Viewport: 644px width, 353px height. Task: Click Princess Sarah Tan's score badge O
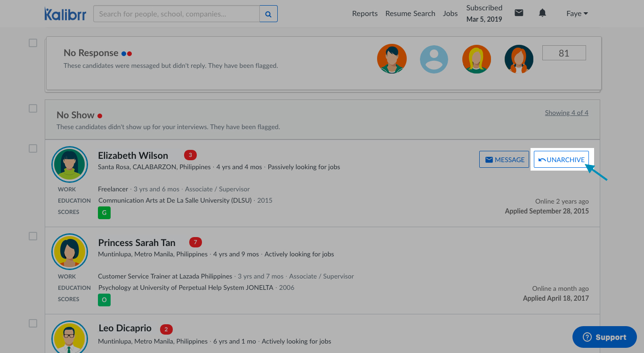[x=104, y=300]
